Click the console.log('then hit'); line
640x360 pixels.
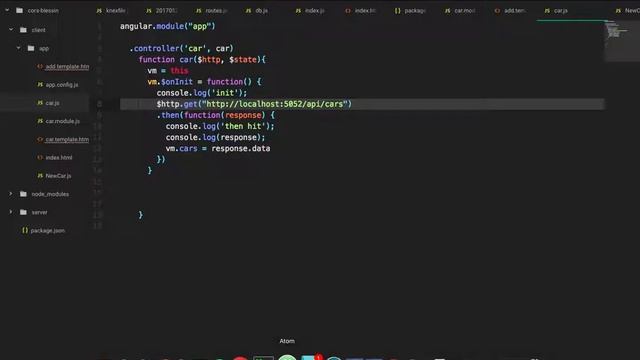[220, 127]
